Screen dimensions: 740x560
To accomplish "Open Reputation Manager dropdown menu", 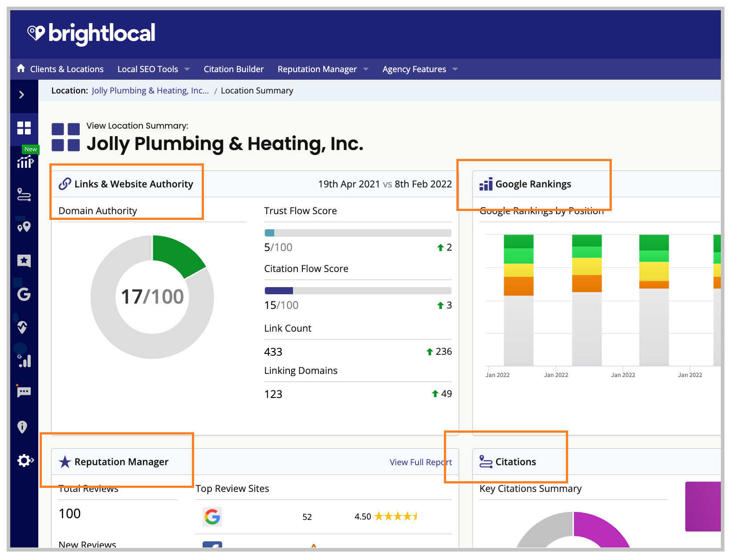I will [x=323, y=69].
